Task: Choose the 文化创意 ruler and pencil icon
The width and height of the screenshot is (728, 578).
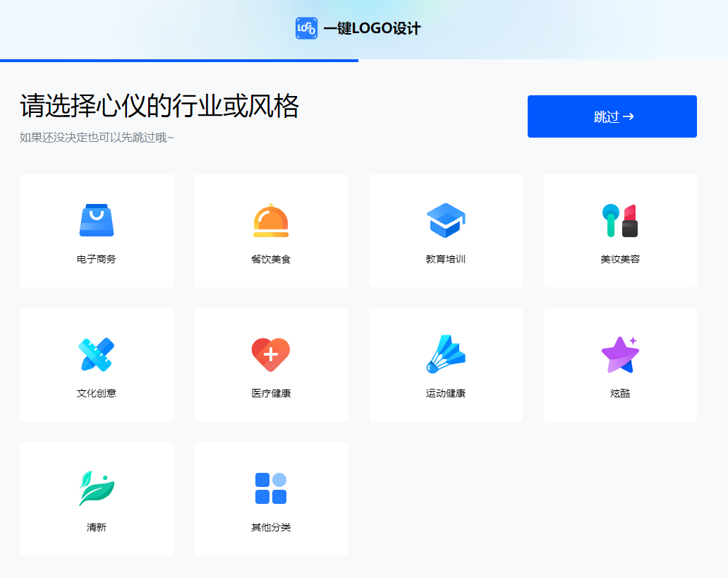Action: [x=97, y=354]
